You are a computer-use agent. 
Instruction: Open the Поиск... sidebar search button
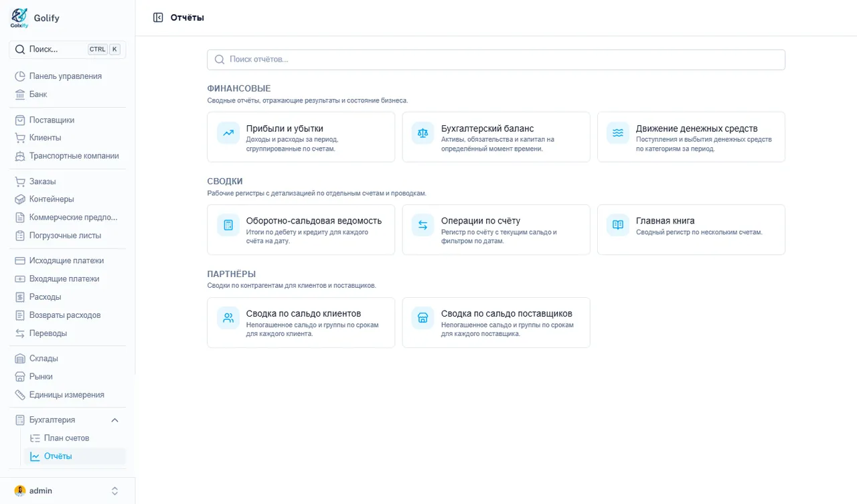coord(67,49)
